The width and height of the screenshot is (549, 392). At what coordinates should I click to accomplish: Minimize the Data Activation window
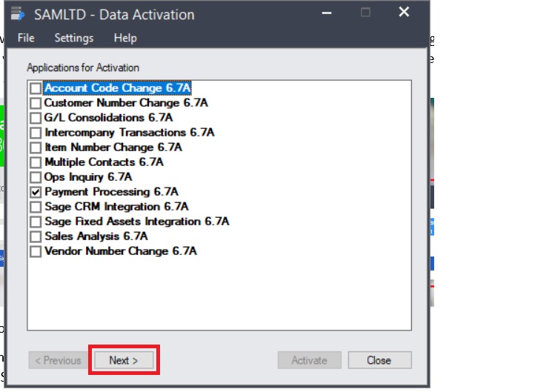(x=327, y=13)
